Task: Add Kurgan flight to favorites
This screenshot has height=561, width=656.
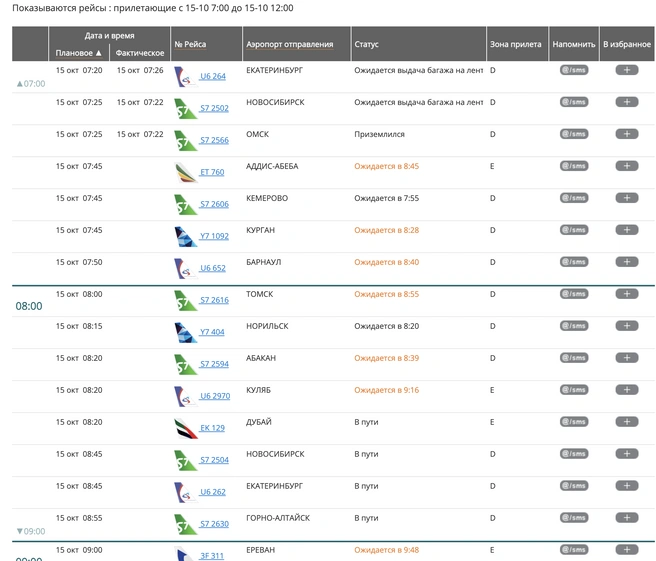Action: [x=627, y=230]
